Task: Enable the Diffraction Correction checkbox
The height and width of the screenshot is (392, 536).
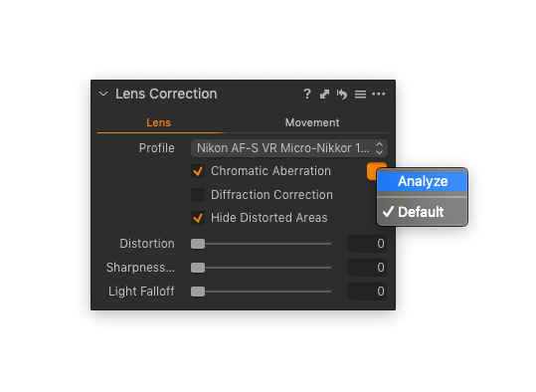Action: point(198,195)
